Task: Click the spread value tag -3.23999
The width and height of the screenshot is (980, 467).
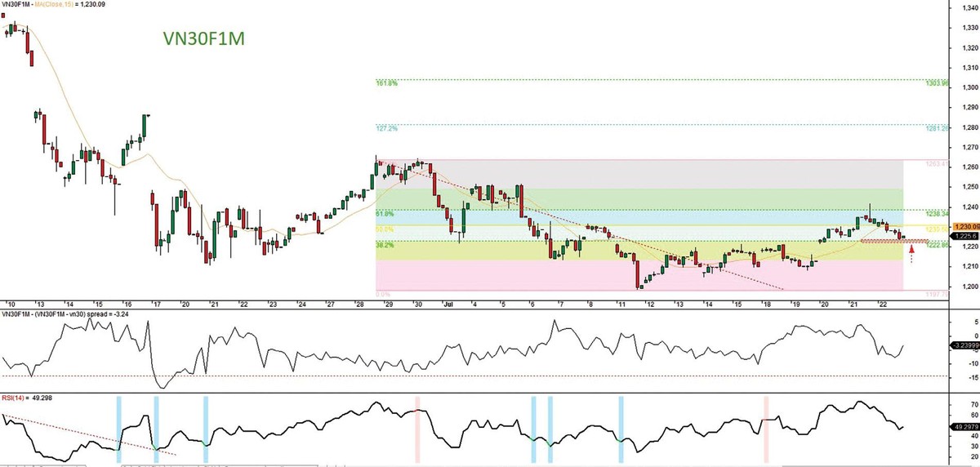Action: point(964,346)
